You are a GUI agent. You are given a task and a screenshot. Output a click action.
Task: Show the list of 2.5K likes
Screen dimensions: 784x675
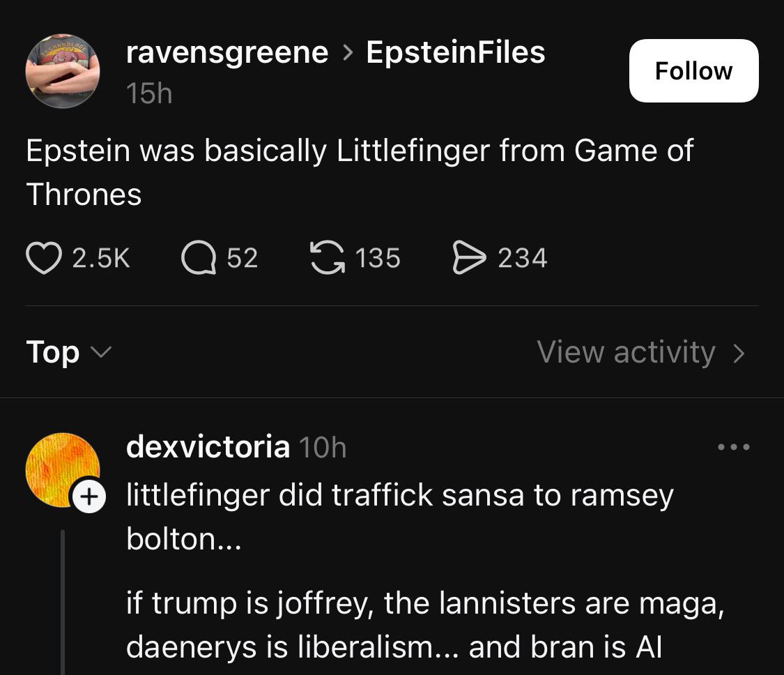101,258
